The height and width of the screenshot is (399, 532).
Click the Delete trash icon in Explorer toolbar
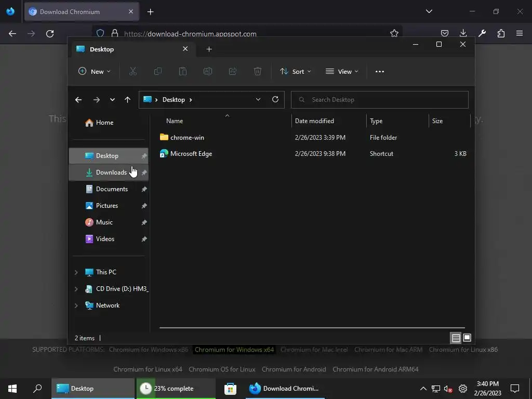(258, 71)
